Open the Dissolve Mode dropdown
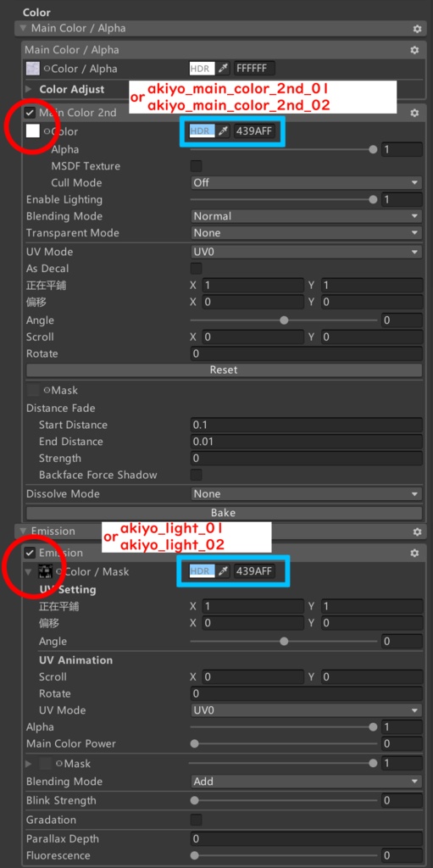The width and height of the screenshot is (433, 868). click(306, 494)
